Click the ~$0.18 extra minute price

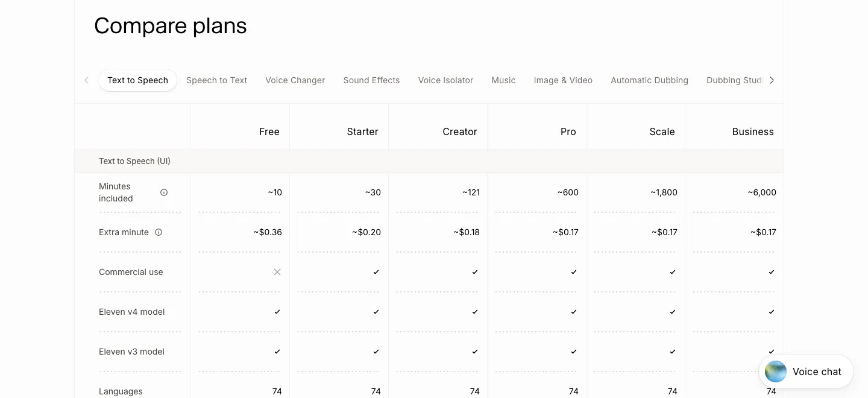[467, 232]
